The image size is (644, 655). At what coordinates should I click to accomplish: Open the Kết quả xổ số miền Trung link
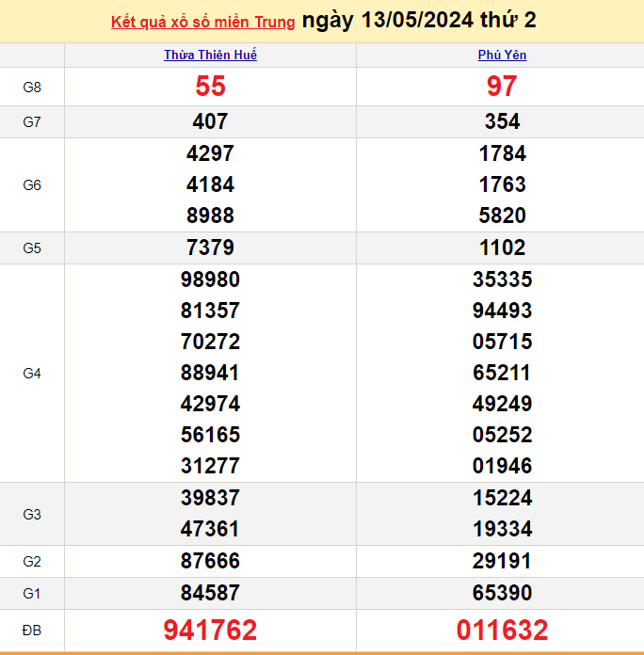click(x=202, y=22)
